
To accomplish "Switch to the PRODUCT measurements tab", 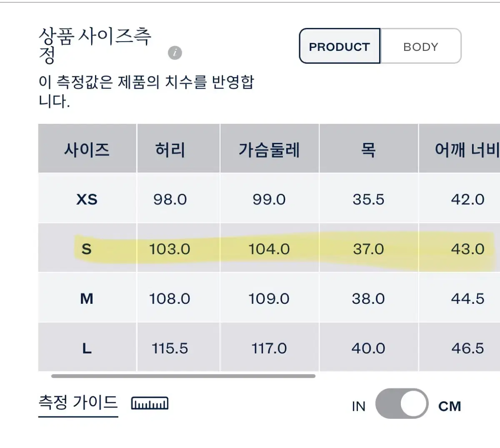I will coord(340,46).
